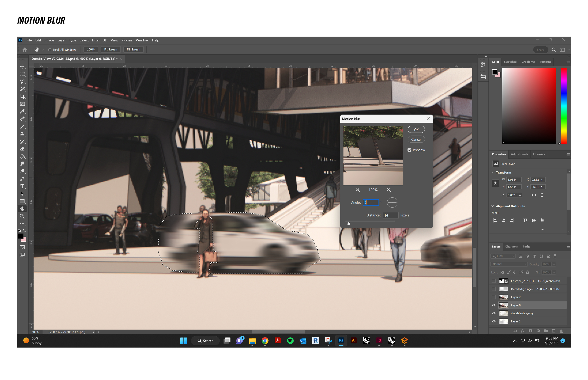Delete layer using trash icon
The image size is (588, 380).
[x=561, y=331]
